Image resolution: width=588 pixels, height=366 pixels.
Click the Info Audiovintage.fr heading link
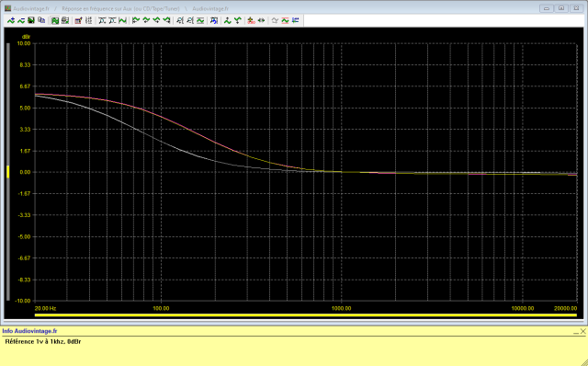coord(29,331)
